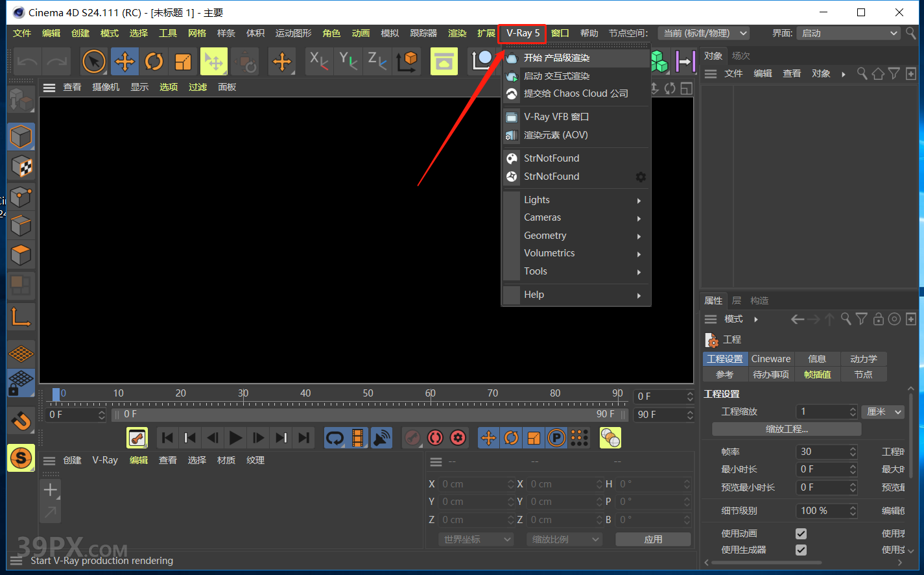The image size is (924, 575).
Task: Click the Axis L-shaped icon
Action: (21, 317)
